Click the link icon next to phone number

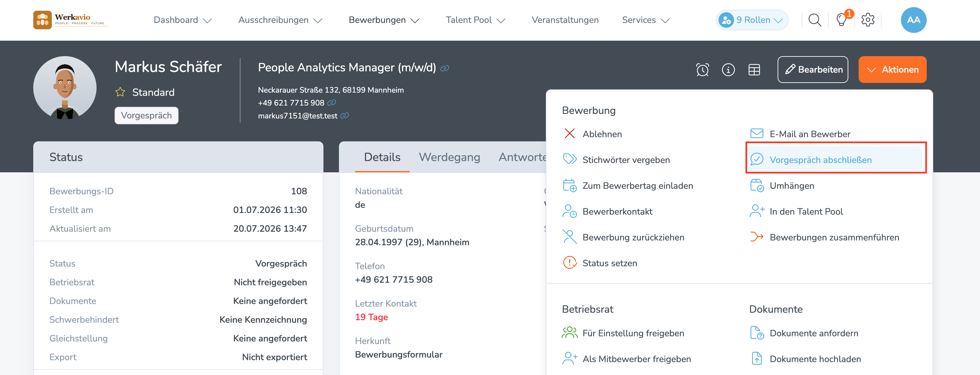coord(332,103)
